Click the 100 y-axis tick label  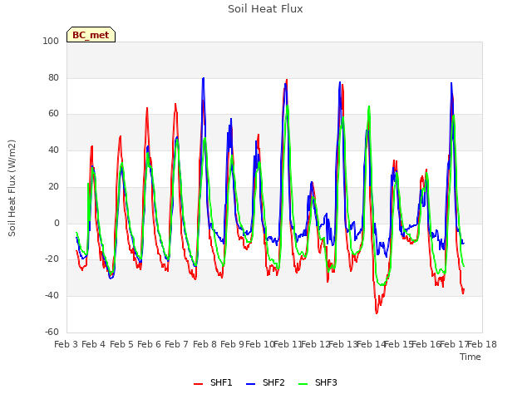(51, 41)
